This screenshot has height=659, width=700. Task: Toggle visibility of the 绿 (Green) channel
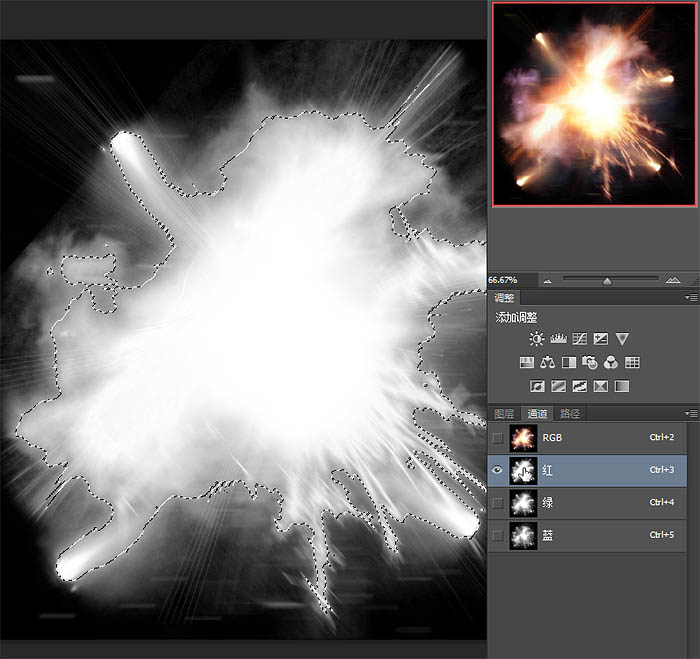(x=498, y=502)
